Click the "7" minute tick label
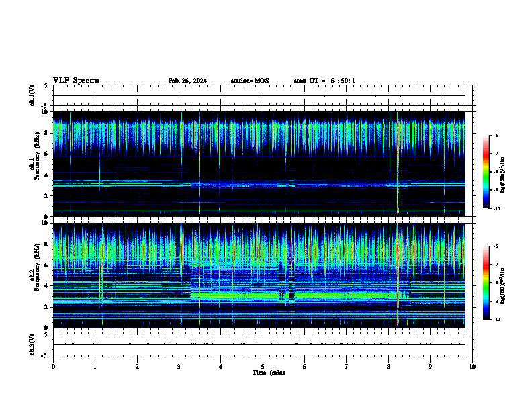 point(347,367)
